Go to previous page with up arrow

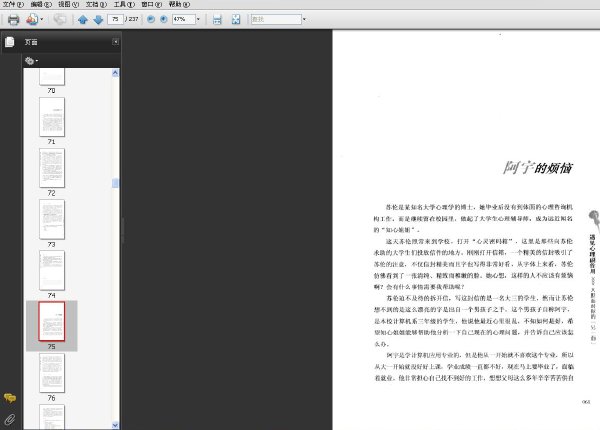(83, 20)
